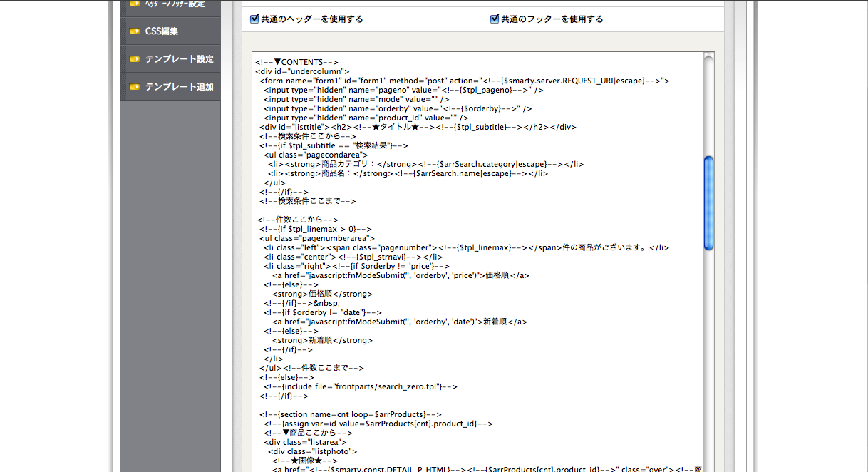
Task: Place cursor on the <!--▼CONTENTS--> line
Action: 296,62
